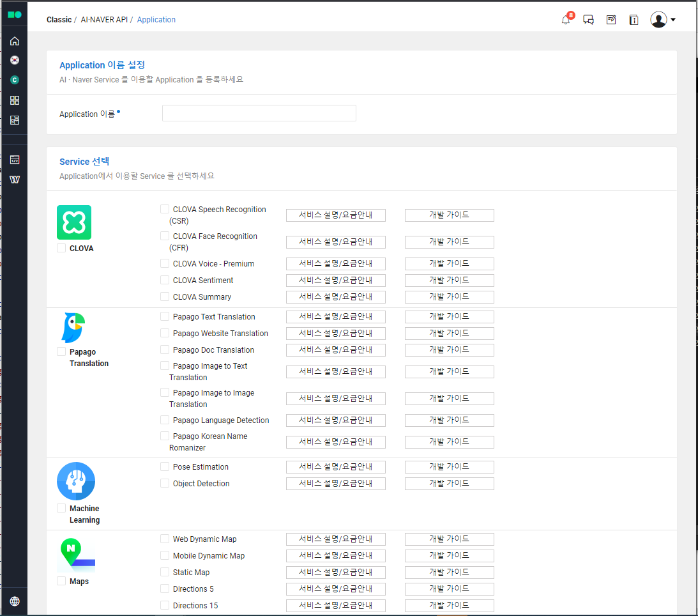Open 개발 가이드 for CLOVA Speech Recognition
Screen dimensions: 698x616
coord(449,215)
